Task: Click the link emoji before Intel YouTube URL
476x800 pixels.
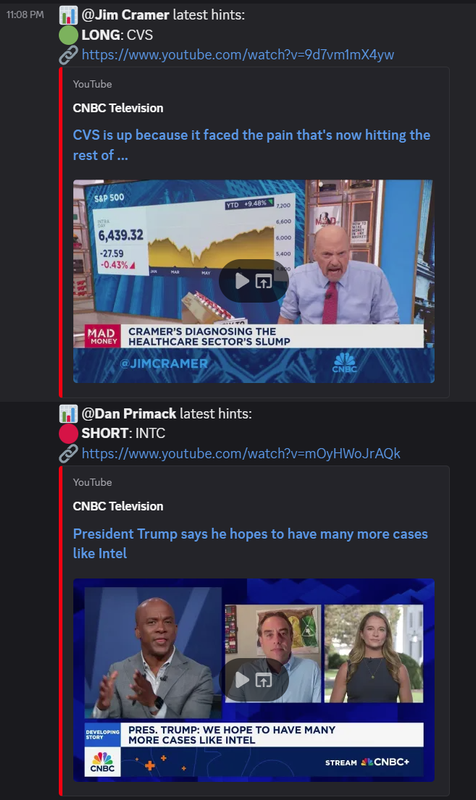Action: [x=68, y=454]
